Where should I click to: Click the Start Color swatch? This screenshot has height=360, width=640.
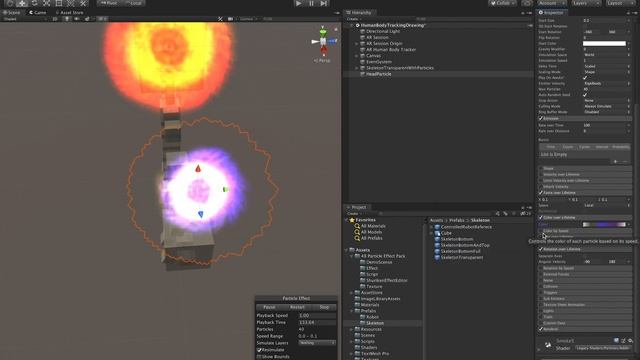pyautogui.click(x=604, y=43)
